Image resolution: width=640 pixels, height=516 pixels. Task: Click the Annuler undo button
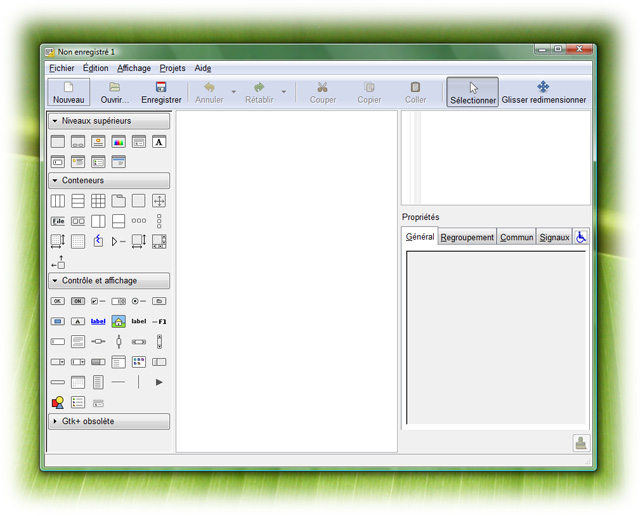pos(209,92)
